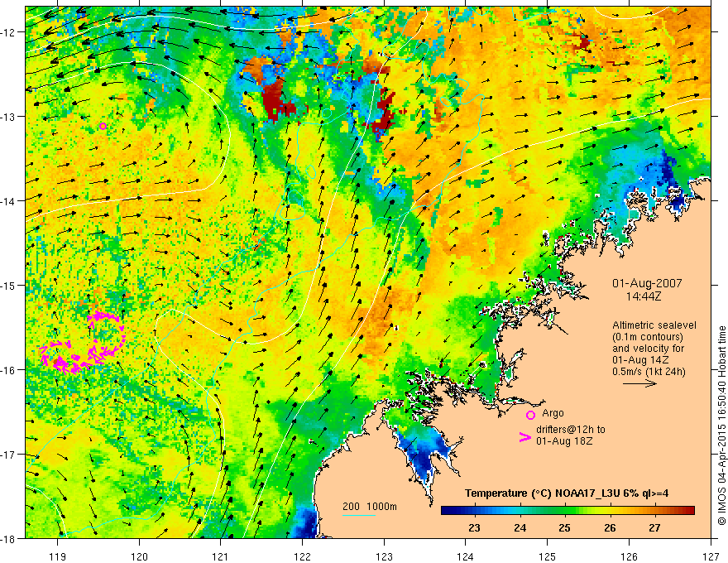728x563 pixels.
Task: Click the text 01-Aug 18Z
Action: (x=564, y=441)
